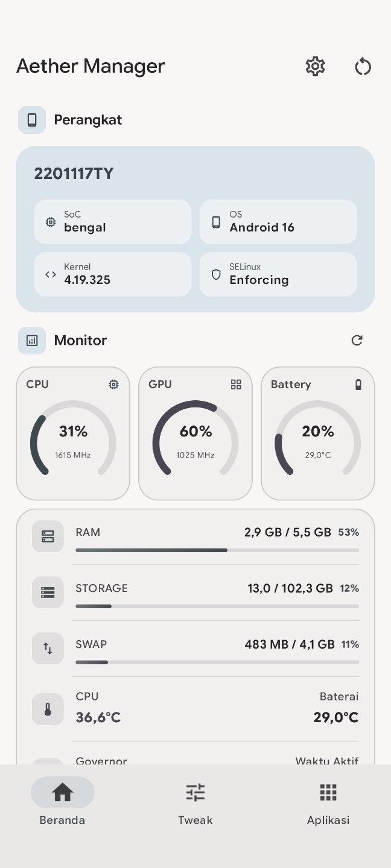Screen dimensions: 391x868
Task: Select the grid icon on the GPU card
Action: point(236,384)
